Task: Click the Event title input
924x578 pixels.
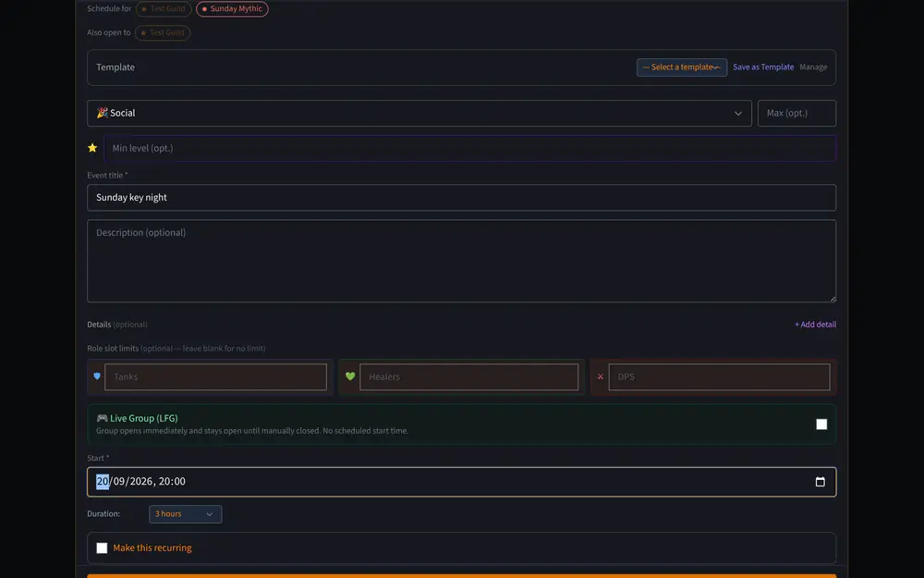Action: point(461,198)
